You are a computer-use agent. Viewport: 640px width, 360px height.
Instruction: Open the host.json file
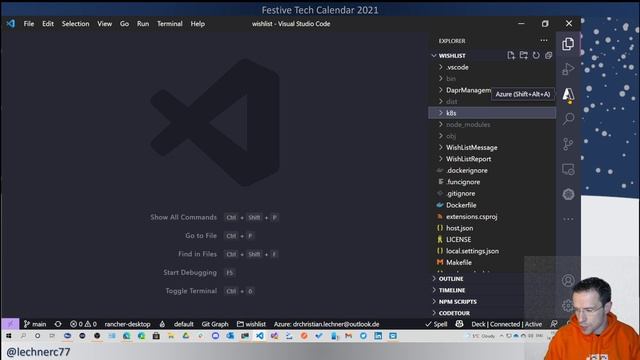(492, 228)
